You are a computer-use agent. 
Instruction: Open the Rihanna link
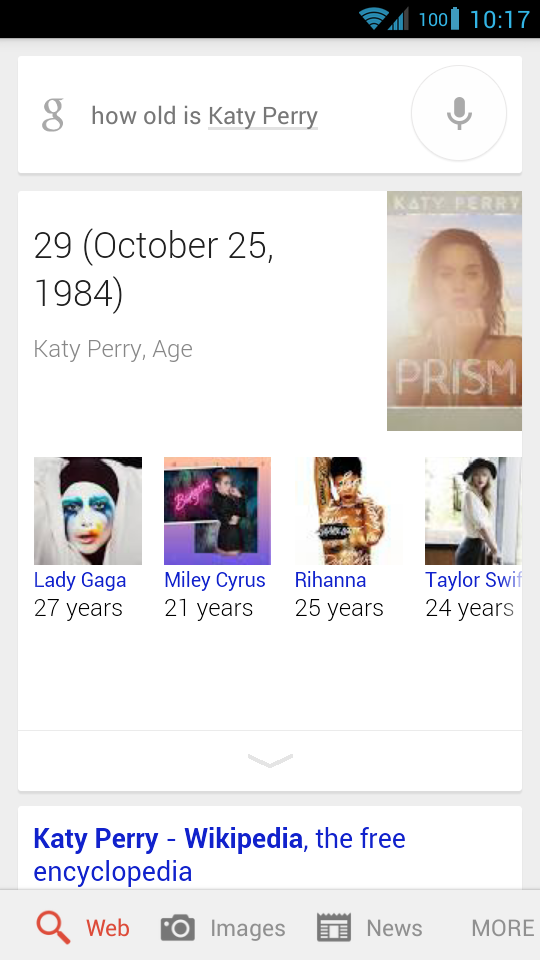pos(331,580)
